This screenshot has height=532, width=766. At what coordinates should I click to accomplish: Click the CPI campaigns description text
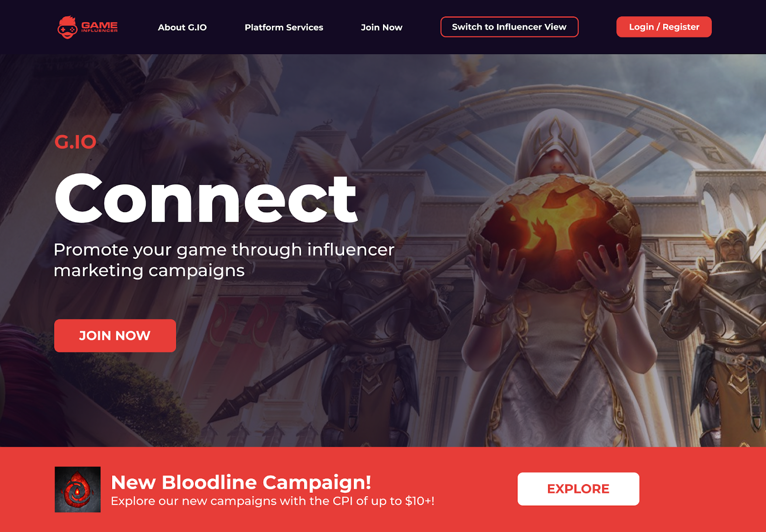(x=272, y=501)
